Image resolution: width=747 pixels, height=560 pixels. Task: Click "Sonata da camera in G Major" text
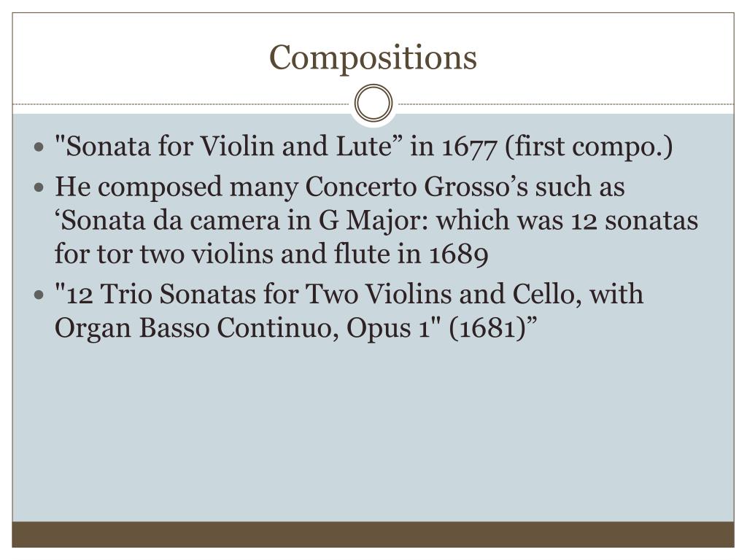tap(245, 221)
